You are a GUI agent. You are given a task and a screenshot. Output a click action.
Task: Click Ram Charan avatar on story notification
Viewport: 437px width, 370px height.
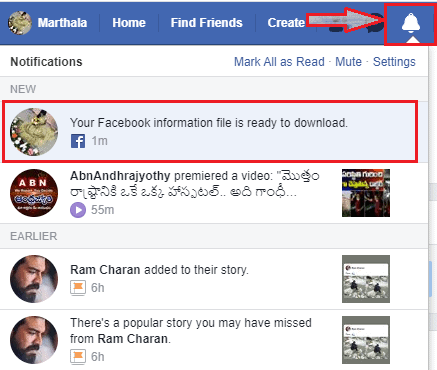coord(34,279)
